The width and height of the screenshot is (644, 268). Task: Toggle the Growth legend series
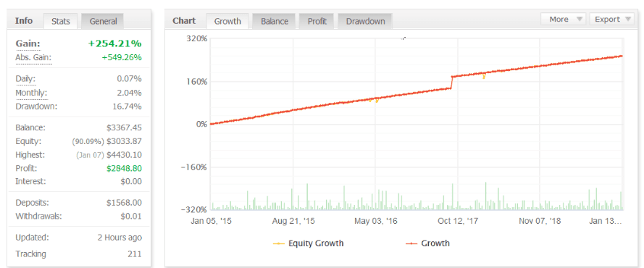427,243
